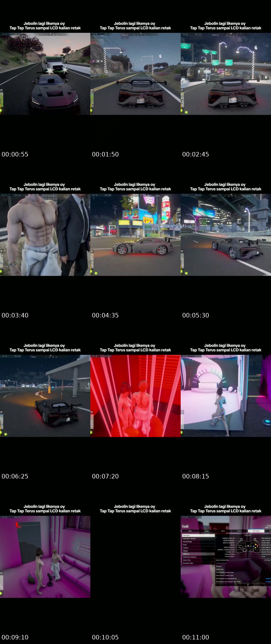Screen dimensions: 271x644
Task: Choose Gamepad in settings list
Action: 198,535
